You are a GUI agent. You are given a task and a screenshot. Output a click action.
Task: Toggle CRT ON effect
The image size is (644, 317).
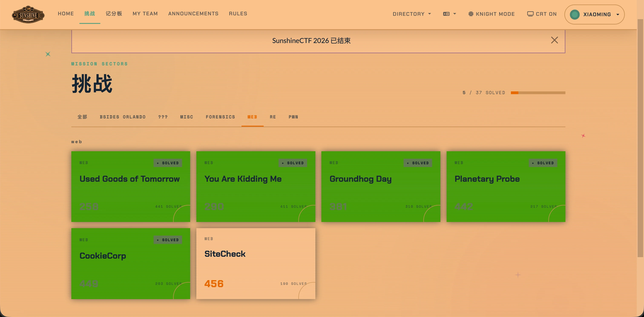542,14
